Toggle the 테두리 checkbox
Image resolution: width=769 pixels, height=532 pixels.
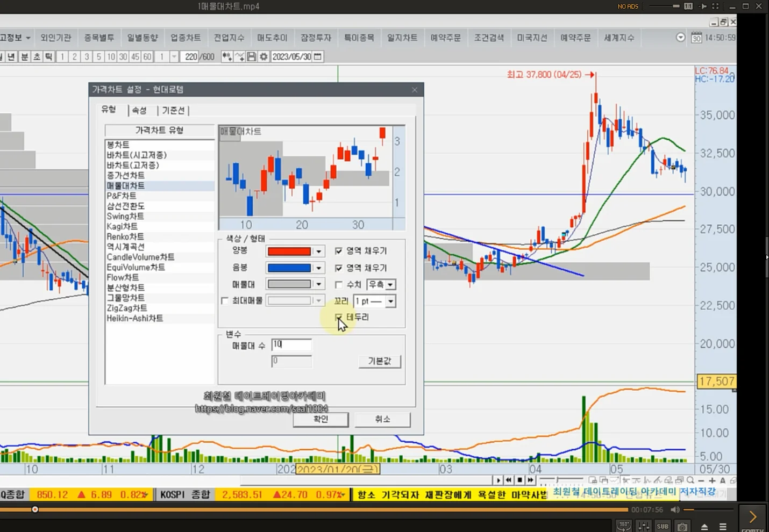pyautogui.click(x=339, y=317)
